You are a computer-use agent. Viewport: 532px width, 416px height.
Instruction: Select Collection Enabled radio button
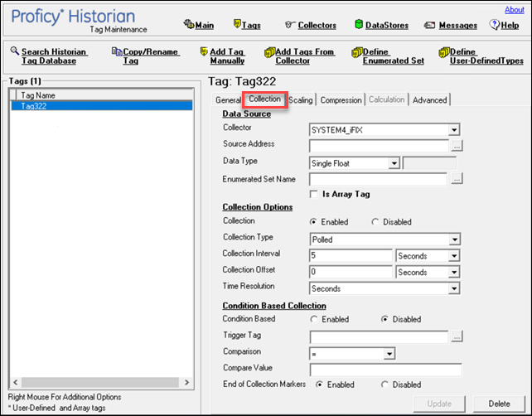(313, 221)
